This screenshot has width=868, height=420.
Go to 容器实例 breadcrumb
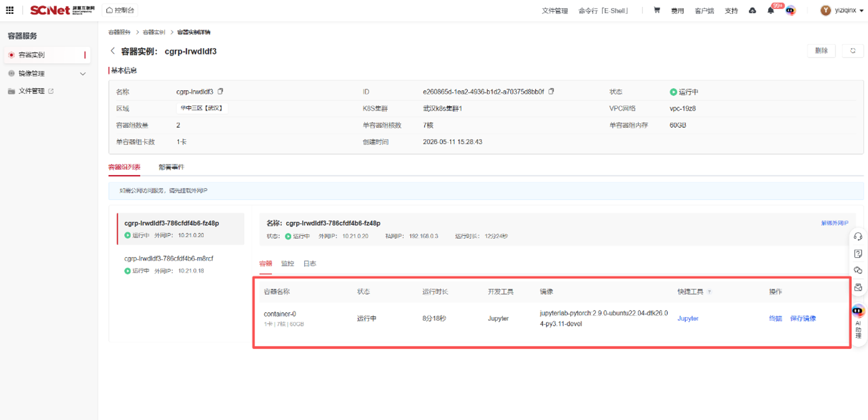(154, 32)
